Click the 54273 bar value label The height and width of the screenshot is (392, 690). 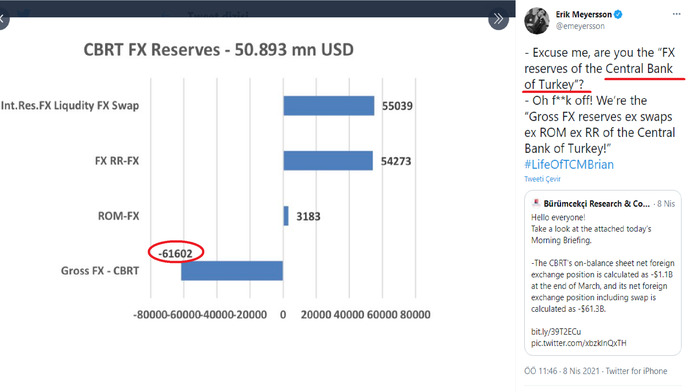(396, 161)
